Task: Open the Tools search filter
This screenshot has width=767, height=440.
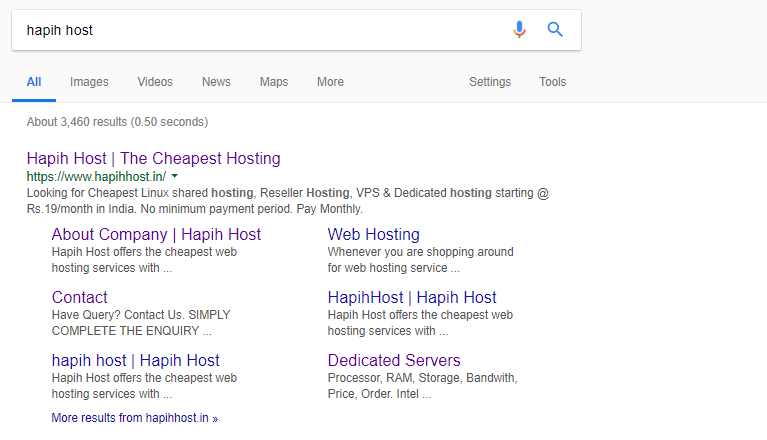Action: 552,82
